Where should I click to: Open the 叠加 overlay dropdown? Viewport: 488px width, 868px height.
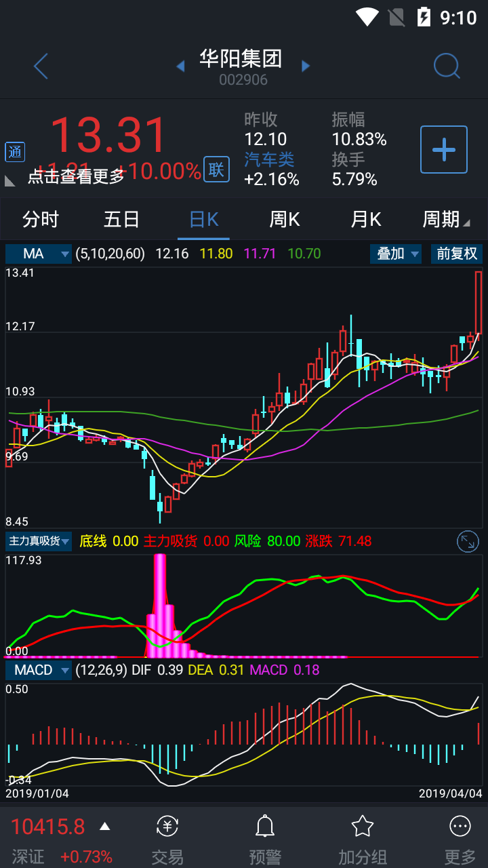396,254
